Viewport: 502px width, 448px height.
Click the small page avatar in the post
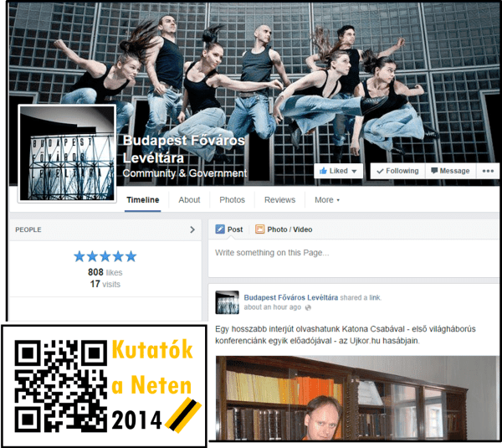[227, 302]
